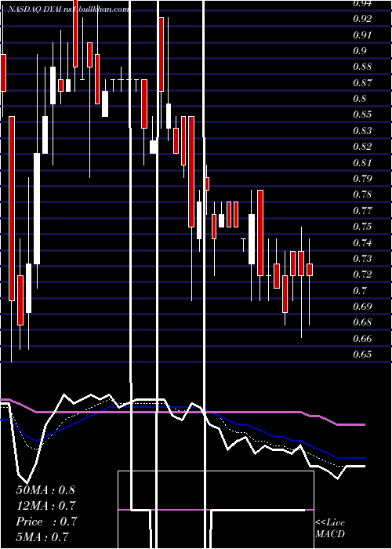The width and height of the screenshot is (392, 549).
Task: Select the 0.83 price axis label
Action: (362, 131)
